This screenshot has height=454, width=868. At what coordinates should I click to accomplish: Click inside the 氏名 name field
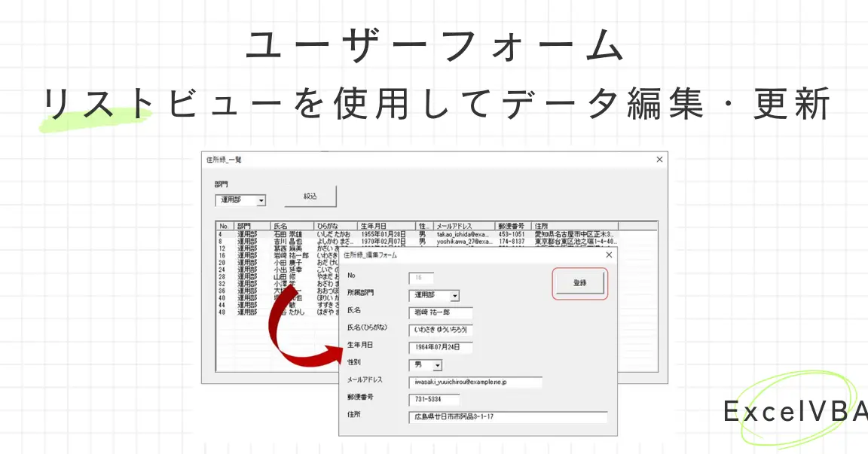coord(439,314)
